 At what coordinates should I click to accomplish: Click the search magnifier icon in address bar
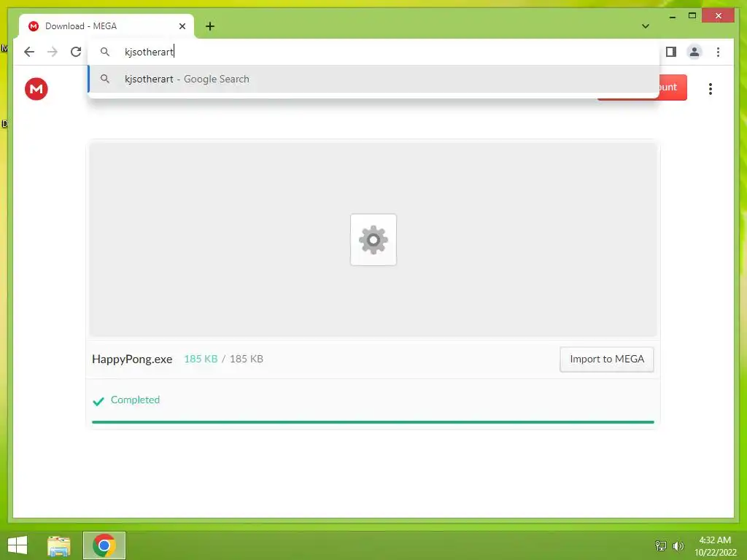(x=105, y=52)
